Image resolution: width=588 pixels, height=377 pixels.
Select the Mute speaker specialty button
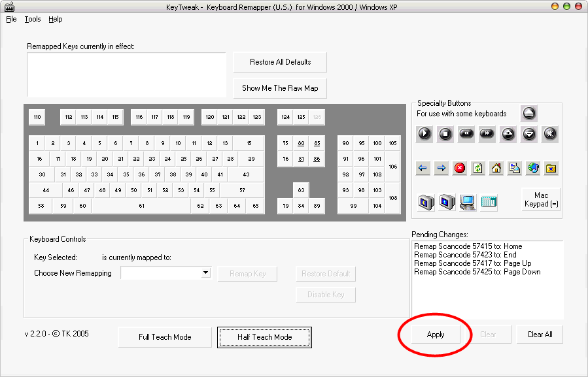coord(550,134)
